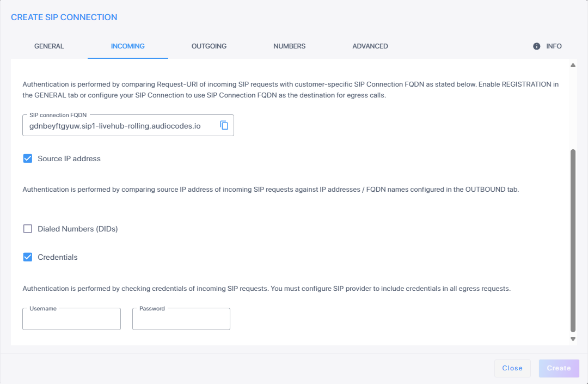The width and height of the screenshot is (588, 384).
Task: Click the Create button
Action: [559, 368]
